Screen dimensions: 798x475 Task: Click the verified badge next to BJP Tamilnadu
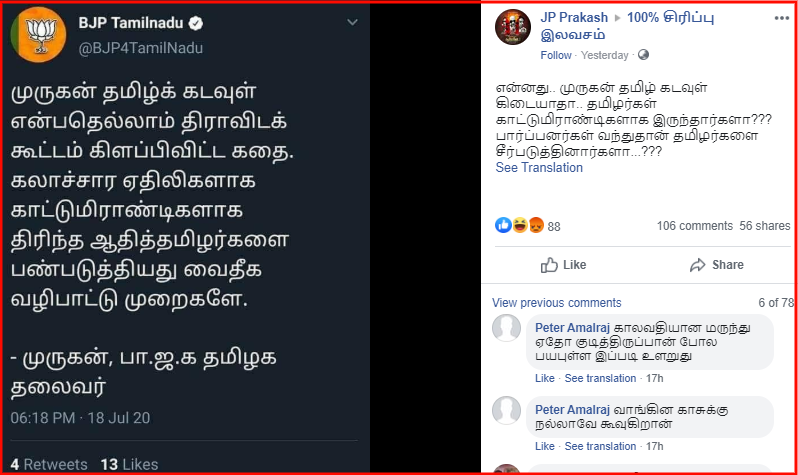[x=196, y=23]
